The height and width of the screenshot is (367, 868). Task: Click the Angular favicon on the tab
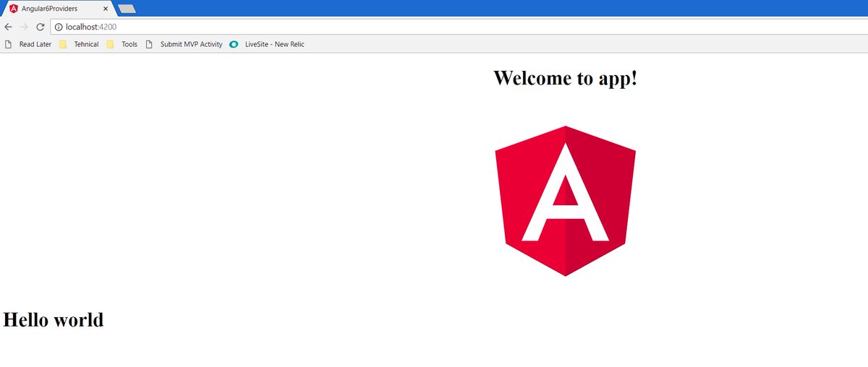tap(14, 9)
